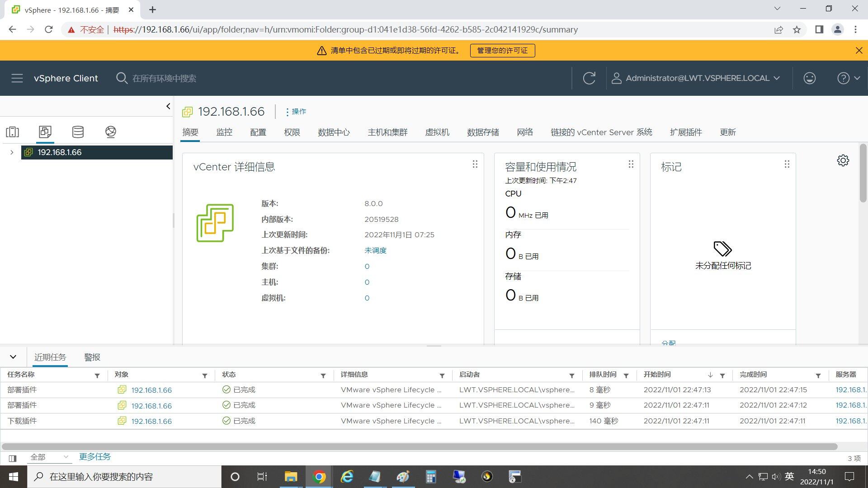The width and height of the screenshot is (868, 488).
Task: Click the 更多任务 link
Action: click(95, 457)
